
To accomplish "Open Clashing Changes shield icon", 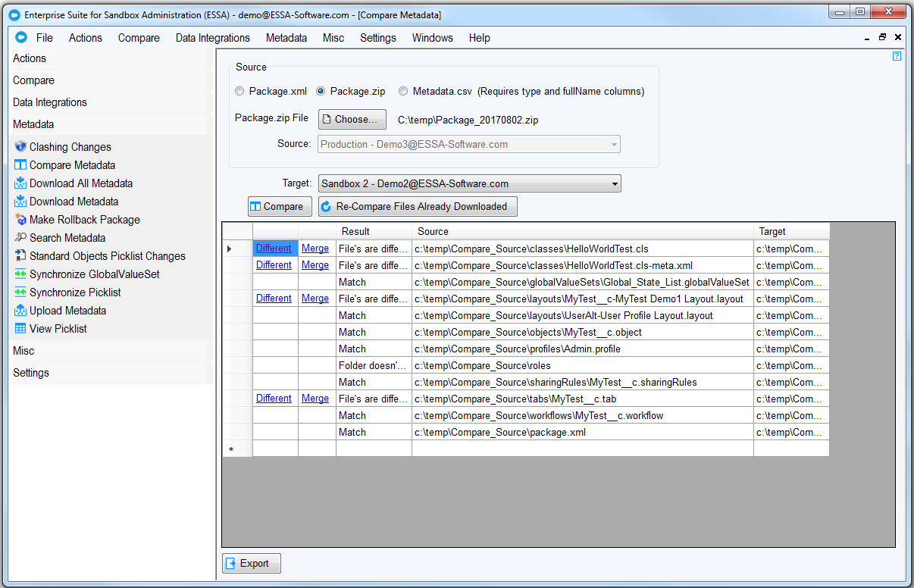I will [20, 147].
